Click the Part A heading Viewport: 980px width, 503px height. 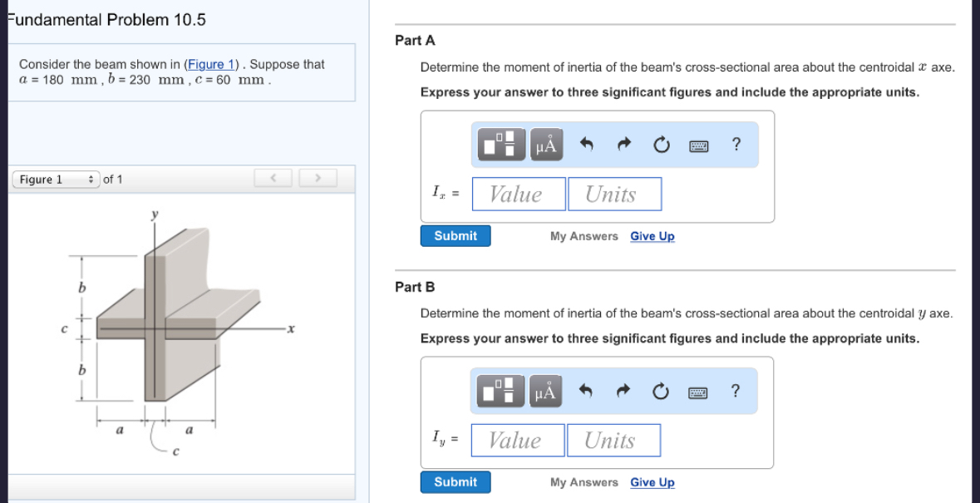(415, 41)
